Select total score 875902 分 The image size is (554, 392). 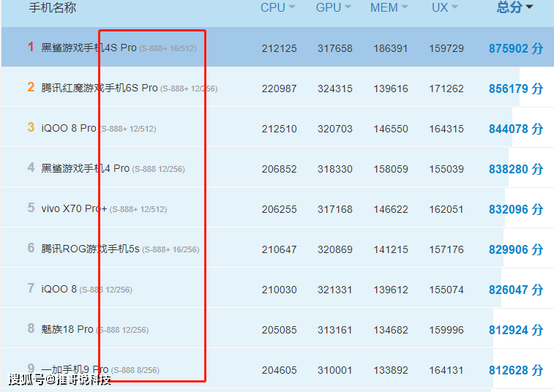point(516,48)
